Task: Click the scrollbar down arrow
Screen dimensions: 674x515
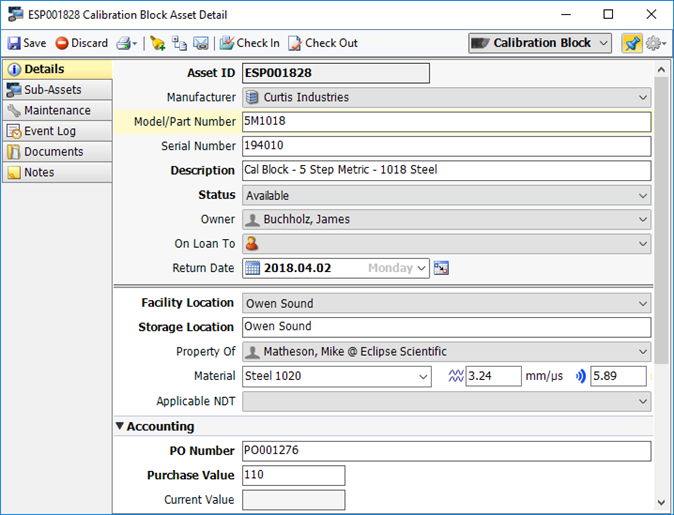Action: 661,503
